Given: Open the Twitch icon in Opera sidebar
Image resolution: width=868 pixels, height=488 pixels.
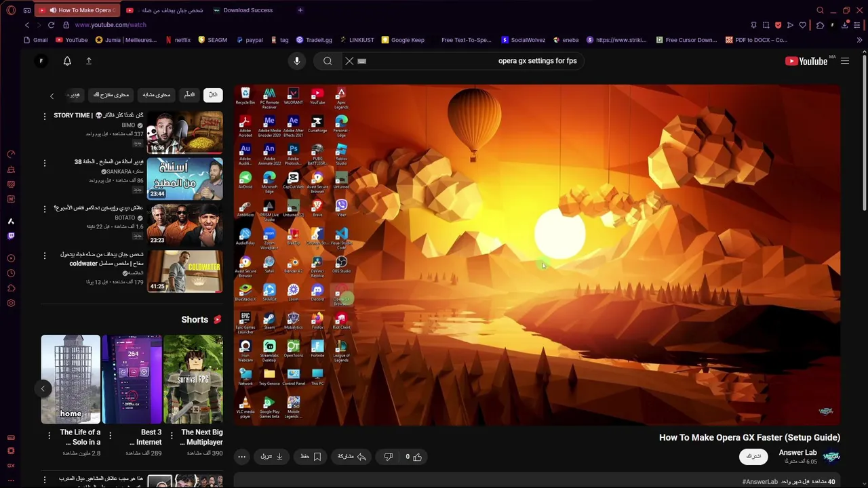Looking at the screenshot, I should (x=11, y=236).
